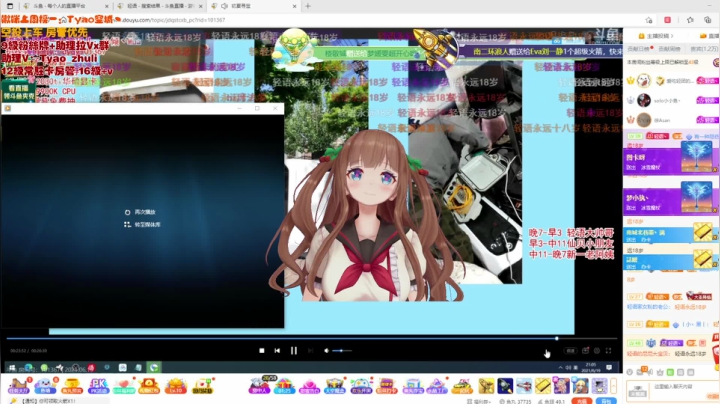Skip to previous track in player
720x404 pixels.
(277, 351)
